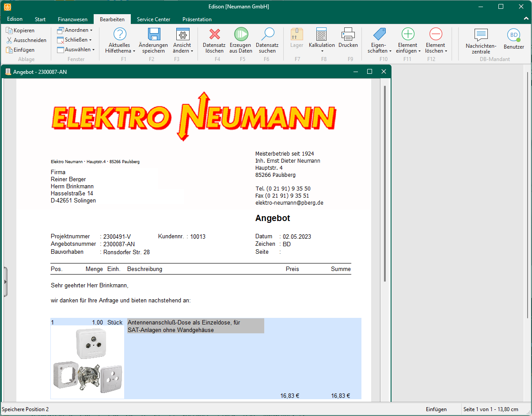Open the Service Center tab
Screen dimensions: 532x416
coord(153,19)
